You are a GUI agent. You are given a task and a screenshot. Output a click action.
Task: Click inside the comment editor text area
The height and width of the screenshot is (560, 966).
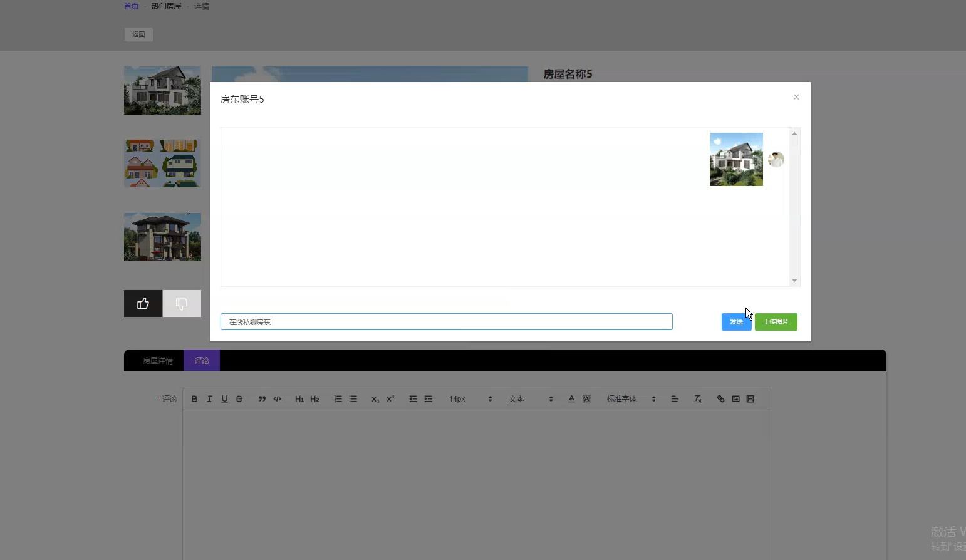(476, 485)
